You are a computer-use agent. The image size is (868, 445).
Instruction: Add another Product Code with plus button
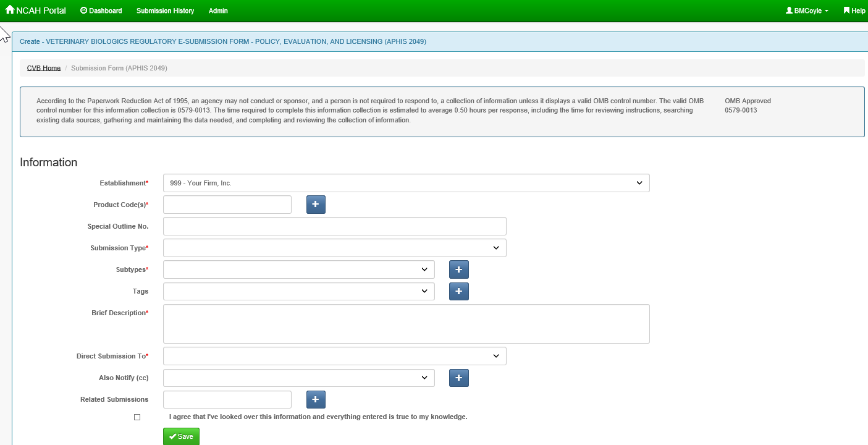coord(316,205)
